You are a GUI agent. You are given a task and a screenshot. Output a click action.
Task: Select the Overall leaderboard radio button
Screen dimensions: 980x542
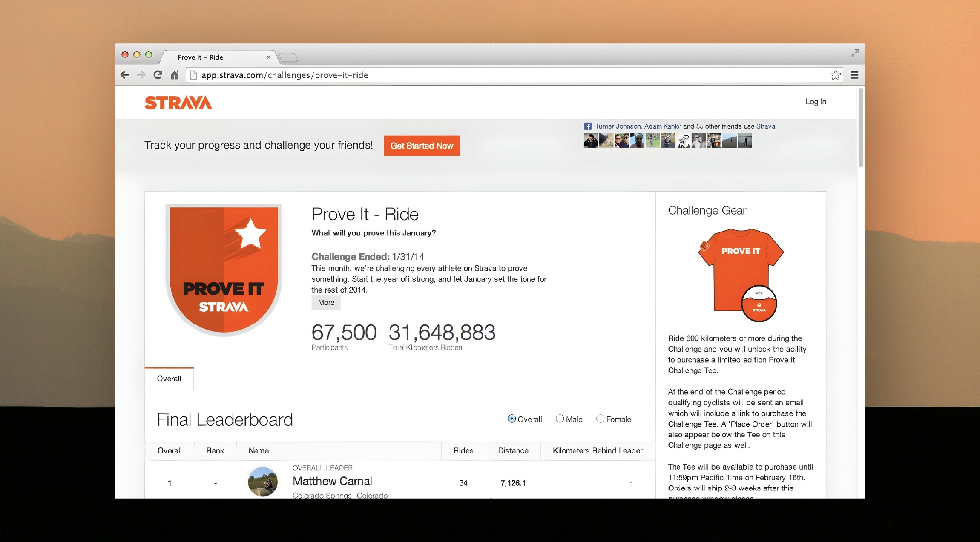512,419
